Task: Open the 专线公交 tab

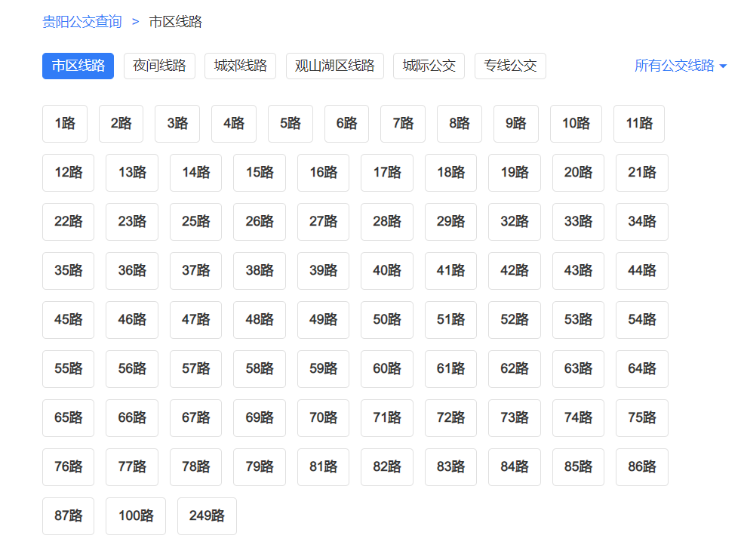Action: tap(510, 66)
